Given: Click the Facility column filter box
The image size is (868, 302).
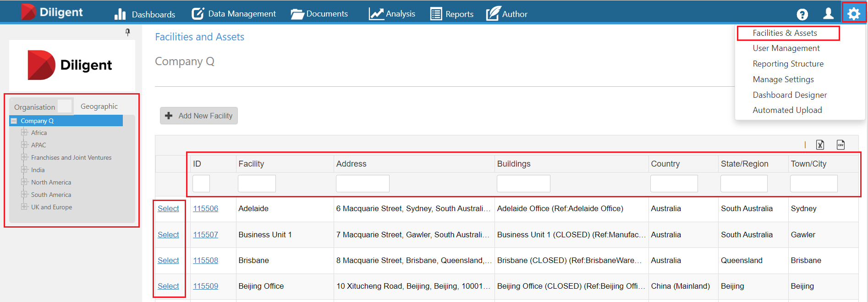Looking at the screenshot, I should (257, 184).
